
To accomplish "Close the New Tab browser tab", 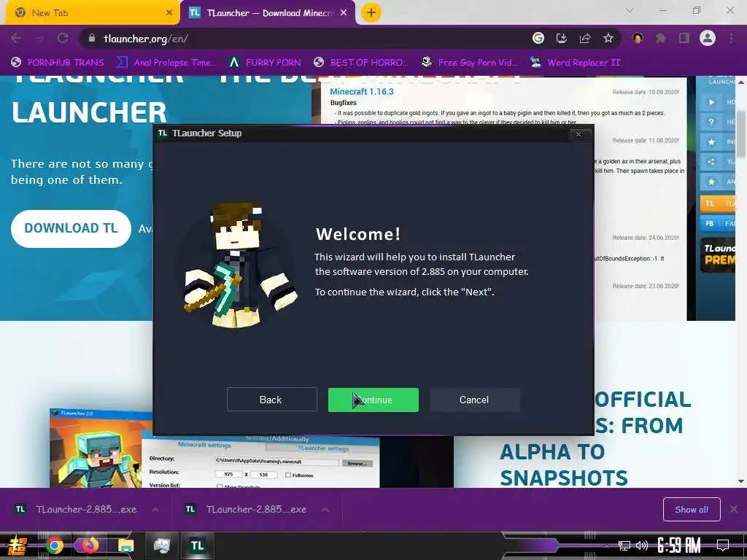I will 169,13.
